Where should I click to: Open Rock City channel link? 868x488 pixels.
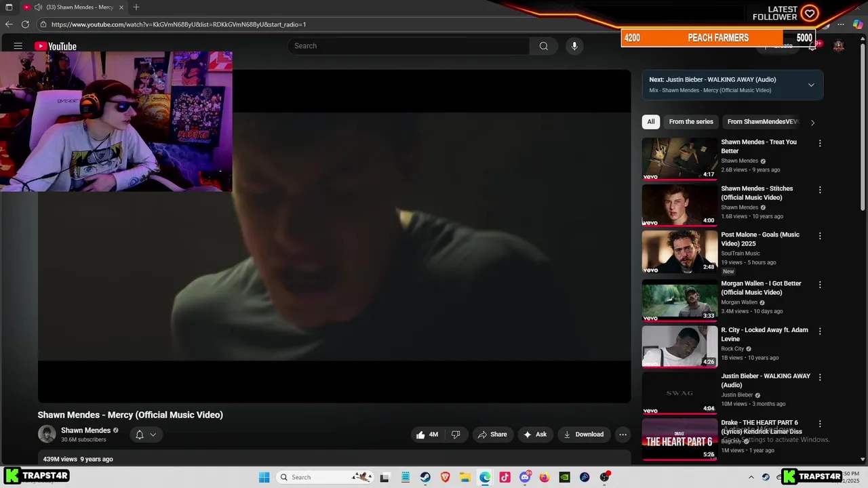click(732, 349)
